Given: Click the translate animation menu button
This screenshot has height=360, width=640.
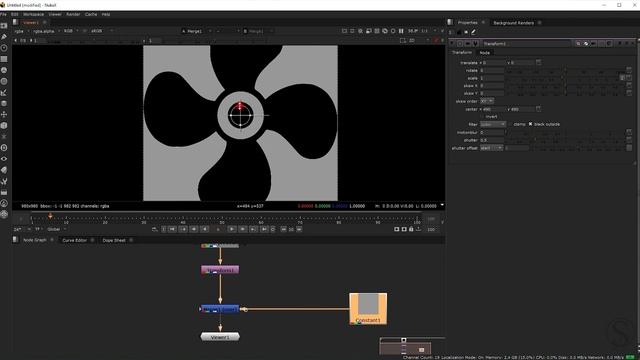Looking at the screenshot, I should (538, 62).
